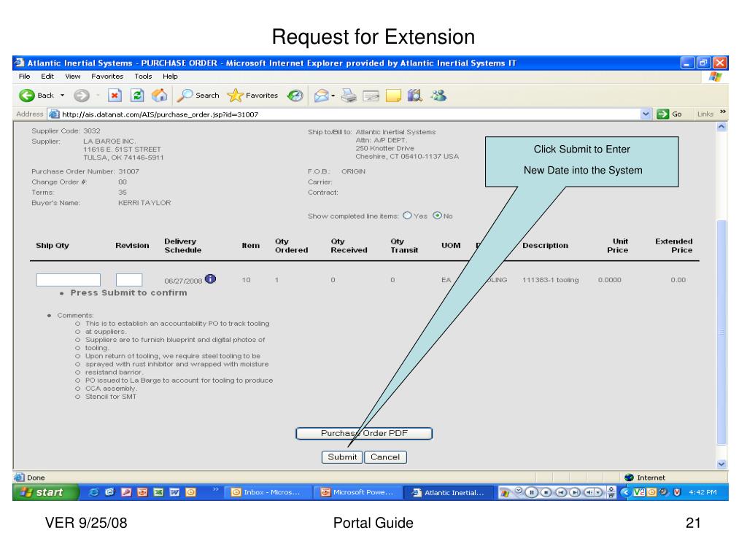The image size is (747, 560).
Task: Click the Edit page toolbar icon
Action: [x=371, y=96]
